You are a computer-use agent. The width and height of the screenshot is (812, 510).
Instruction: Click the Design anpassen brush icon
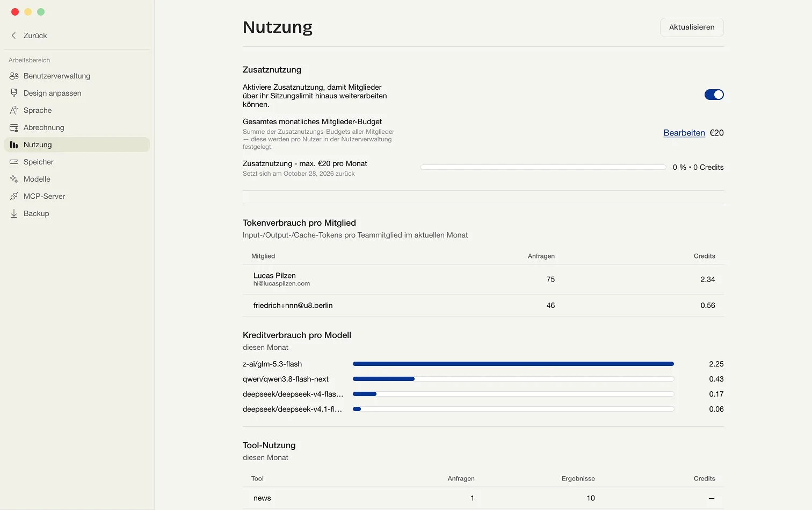14,93
